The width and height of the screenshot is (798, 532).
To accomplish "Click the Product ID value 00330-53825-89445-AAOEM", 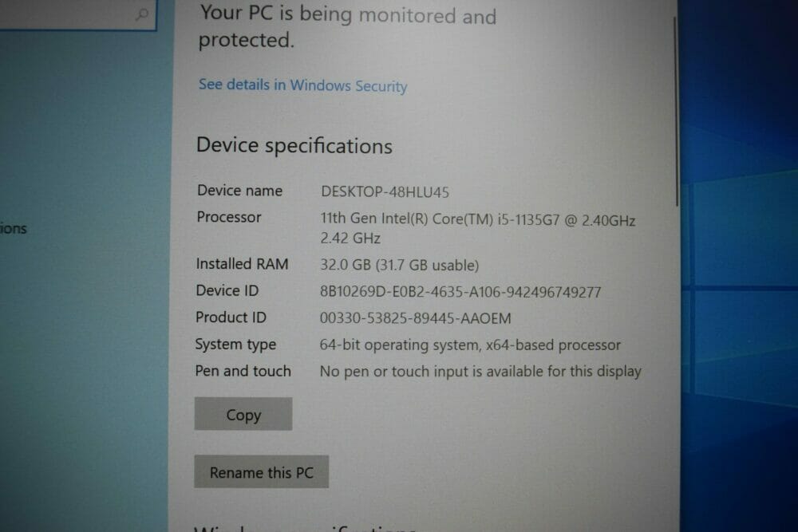I will [x=415, y=318].
